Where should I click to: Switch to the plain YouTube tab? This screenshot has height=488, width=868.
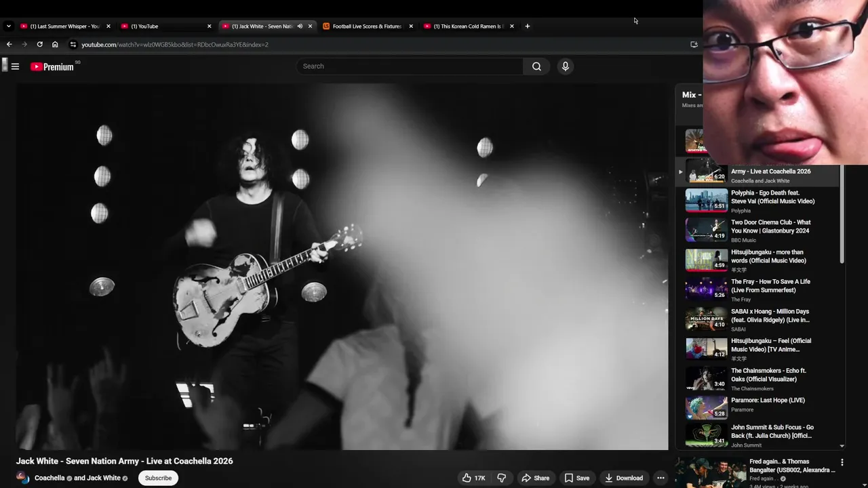pyautogui.click(x=165, y=26)
